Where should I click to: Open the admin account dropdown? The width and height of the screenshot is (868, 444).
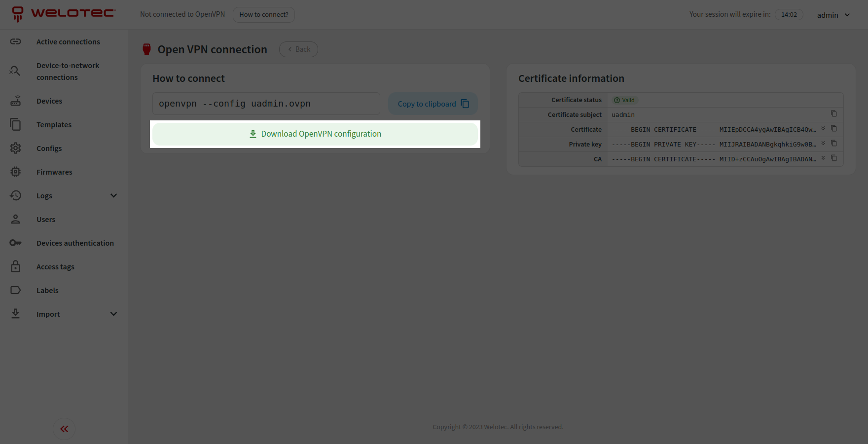[833, 15]
